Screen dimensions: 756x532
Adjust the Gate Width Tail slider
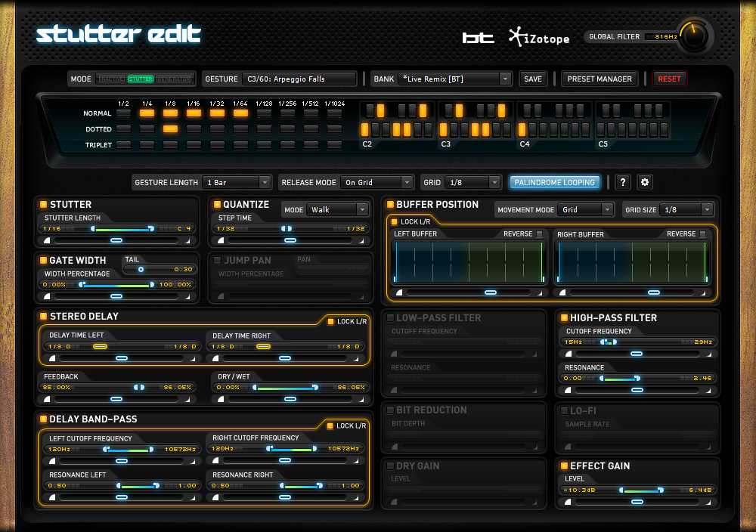141,269
